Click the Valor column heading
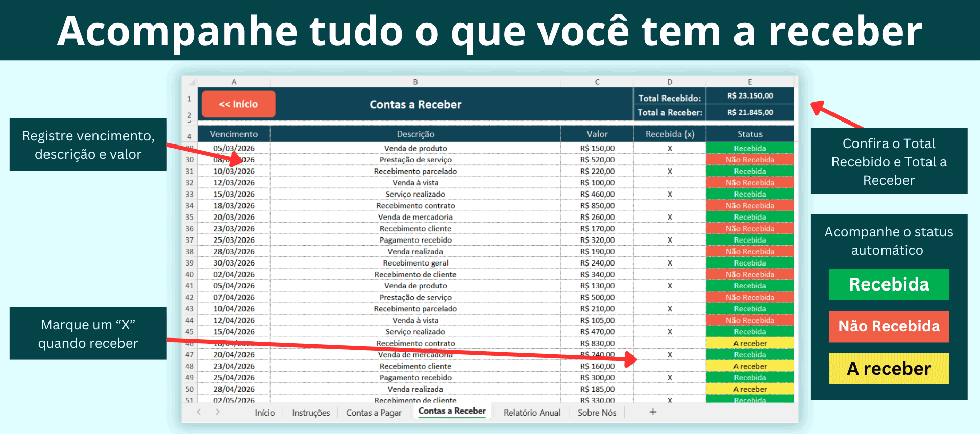The height and width of the screenshot is (434, 980). tap(597, 134)
